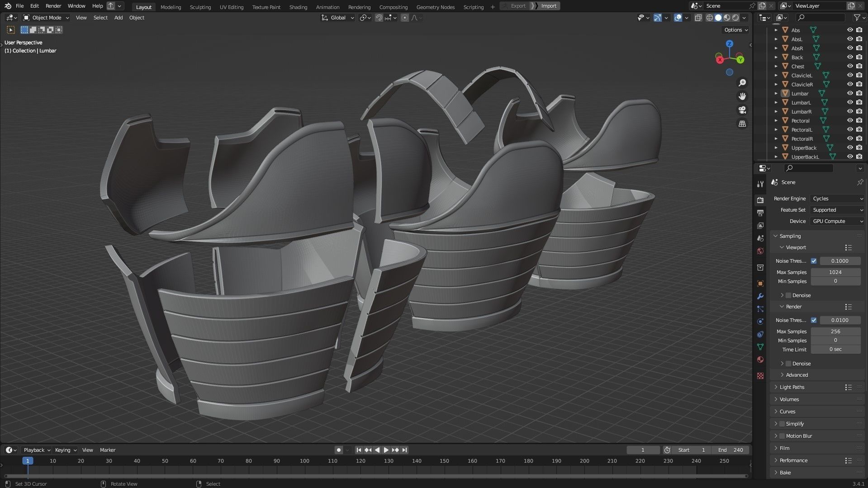The width and height of the screenshot is (868, 488).
Task: Hide the Lumbar object in viewport
Action: coord(850,93)
